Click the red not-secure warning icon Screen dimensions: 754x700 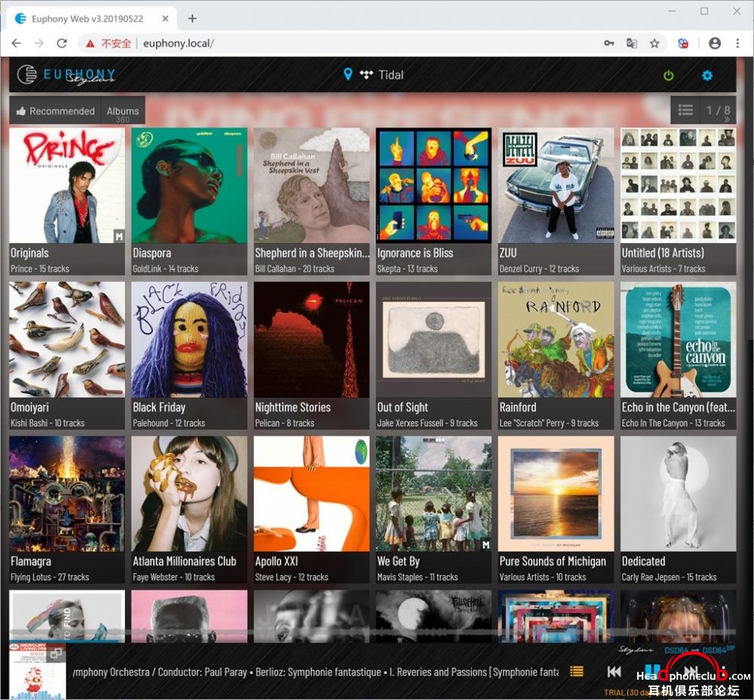(90, 44)
